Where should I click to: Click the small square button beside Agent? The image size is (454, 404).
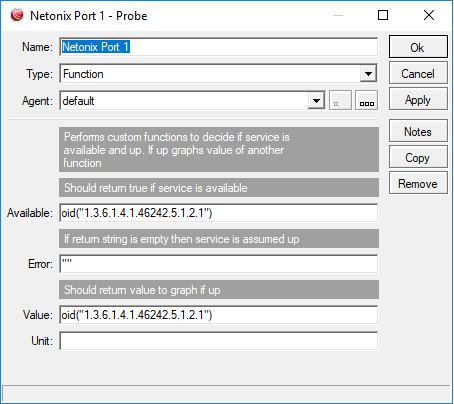pyautogui.click(x=340, y=100)
